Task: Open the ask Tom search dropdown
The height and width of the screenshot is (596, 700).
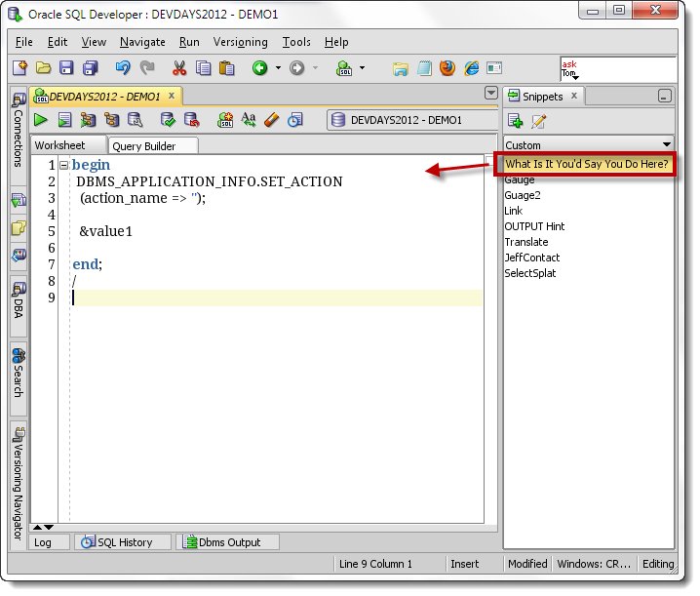Action: (575, 78)
